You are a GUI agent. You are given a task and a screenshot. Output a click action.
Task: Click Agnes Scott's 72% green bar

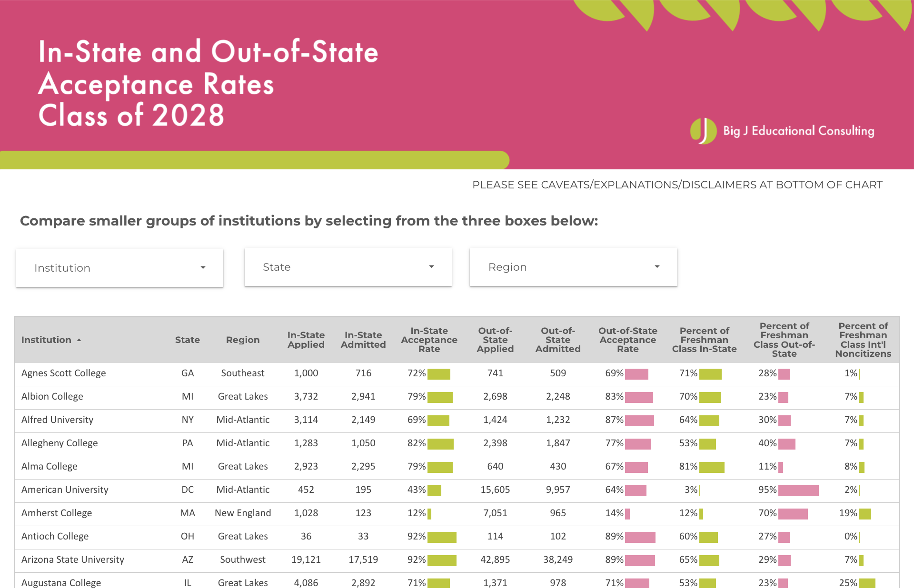[438, 374]
